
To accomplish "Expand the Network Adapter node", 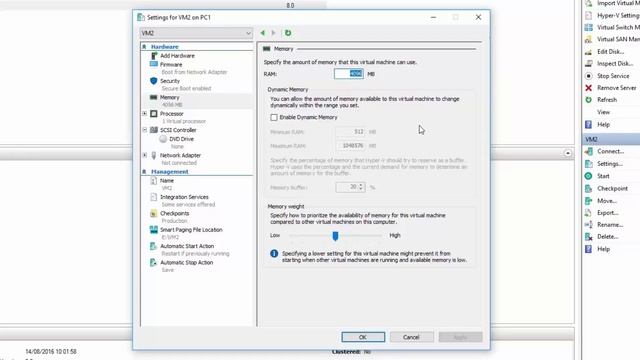I will [x=144, y=155].
